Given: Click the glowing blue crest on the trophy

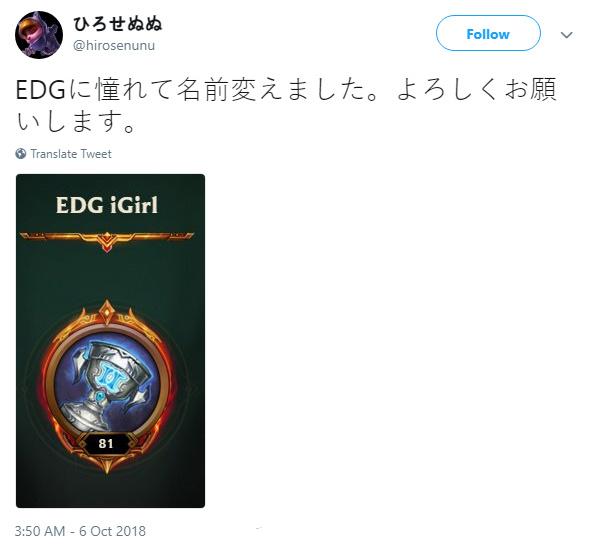Looking at the screenshot, I should (110, 378).
